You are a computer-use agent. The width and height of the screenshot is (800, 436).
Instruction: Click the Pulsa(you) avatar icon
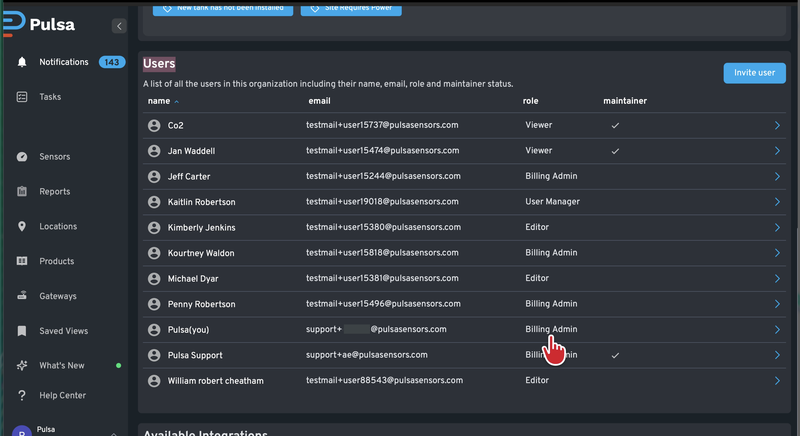click(x=154, y=329)
